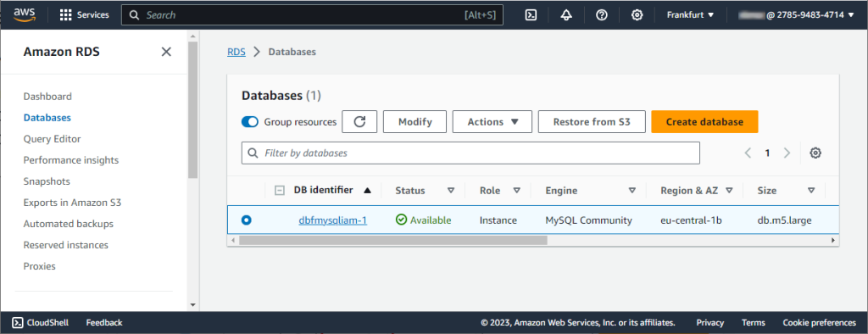This screenshot has height=334, width=868.
Task: Open the help question mark icon
Action: tap(602, 15)
